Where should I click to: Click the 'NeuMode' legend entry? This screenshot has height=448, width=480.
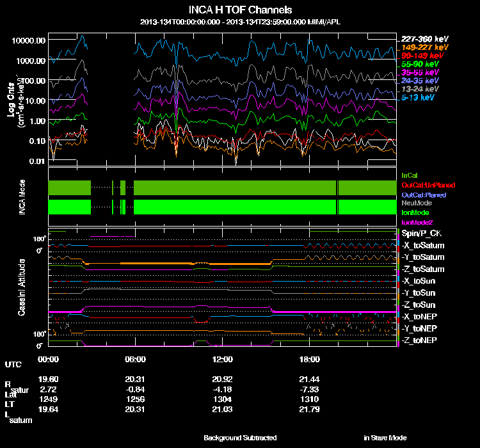click(417, 203)
